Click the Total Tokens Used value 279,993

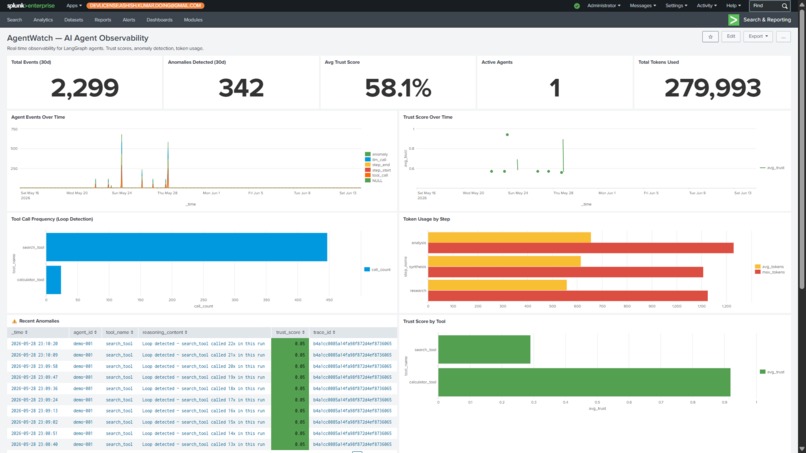pyautogui.click(x=712, y=88)
